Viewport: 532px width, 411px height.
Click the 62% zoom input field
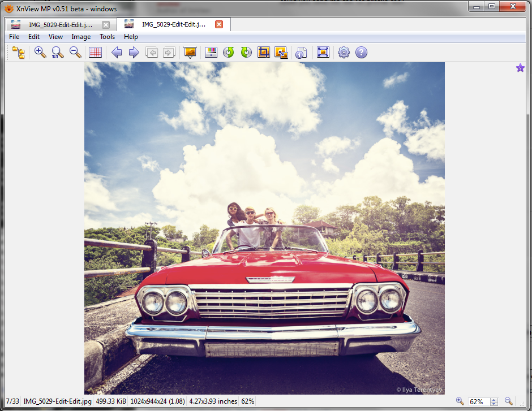(x=479, y=401)
